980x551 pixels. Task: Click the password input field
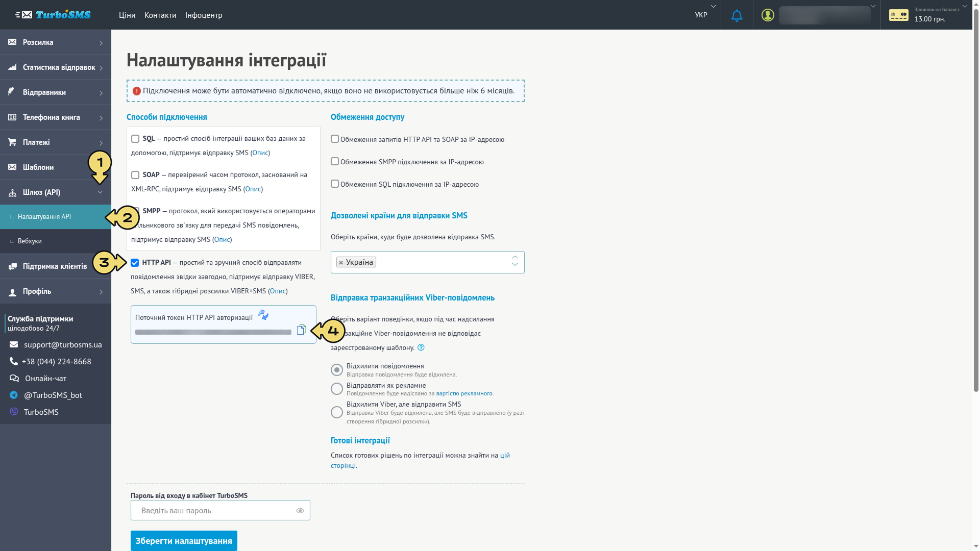pyautogui.click(x=220, y=511)
